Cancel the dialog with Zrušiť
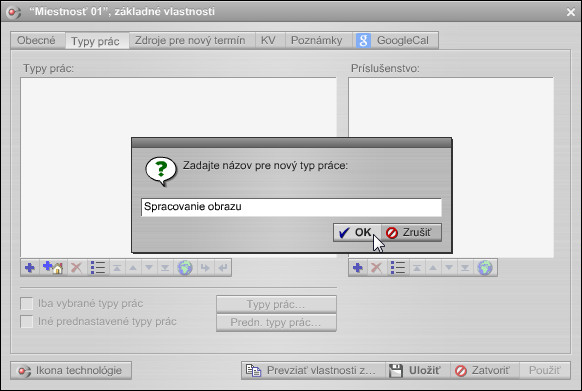582x391 pixels. pos(411,232)
